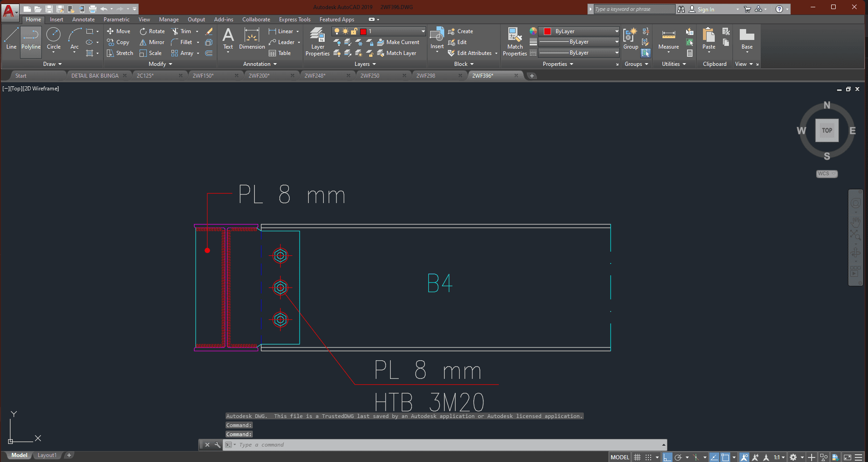Image resolution: width=868 pixels, height=462 pixels.
Task: Switch to the 2WF250 drawing tab
Action: click(370, 76)
